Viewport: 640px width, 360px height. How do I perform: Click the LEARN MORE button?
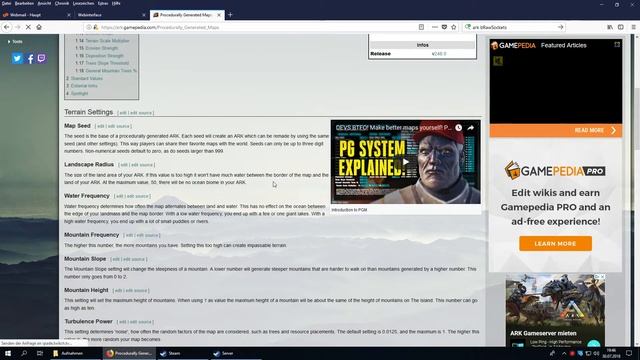click(556, 244)
